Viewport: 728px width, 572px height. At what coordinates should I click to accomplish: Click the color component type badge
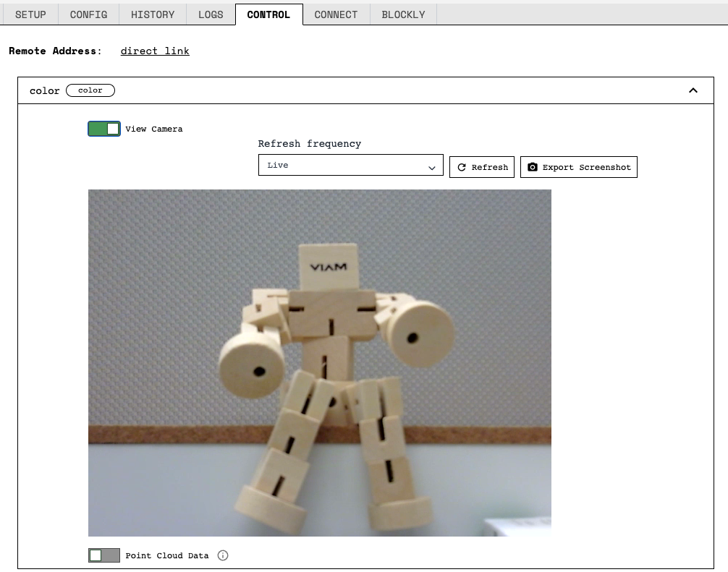90,90
